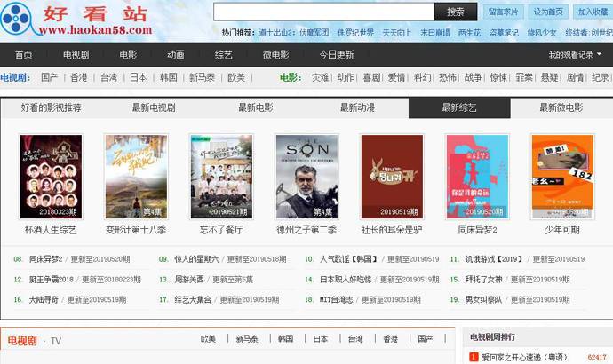Open the 今日更新 menu item

336,55
